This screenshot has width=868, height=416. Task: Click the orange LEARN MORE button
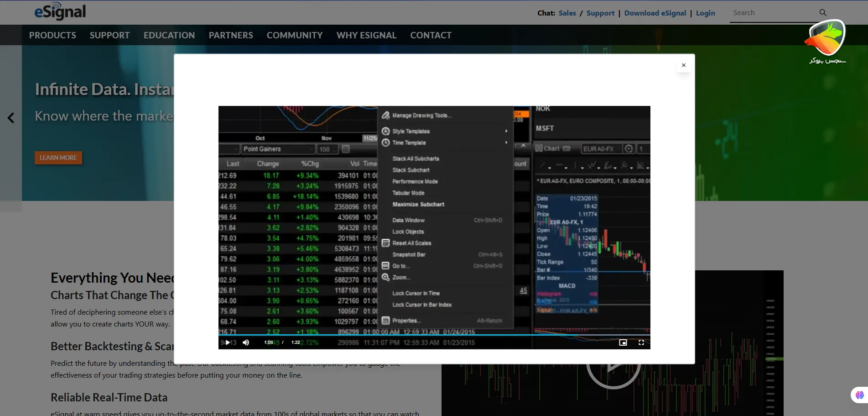coord(58,158)
